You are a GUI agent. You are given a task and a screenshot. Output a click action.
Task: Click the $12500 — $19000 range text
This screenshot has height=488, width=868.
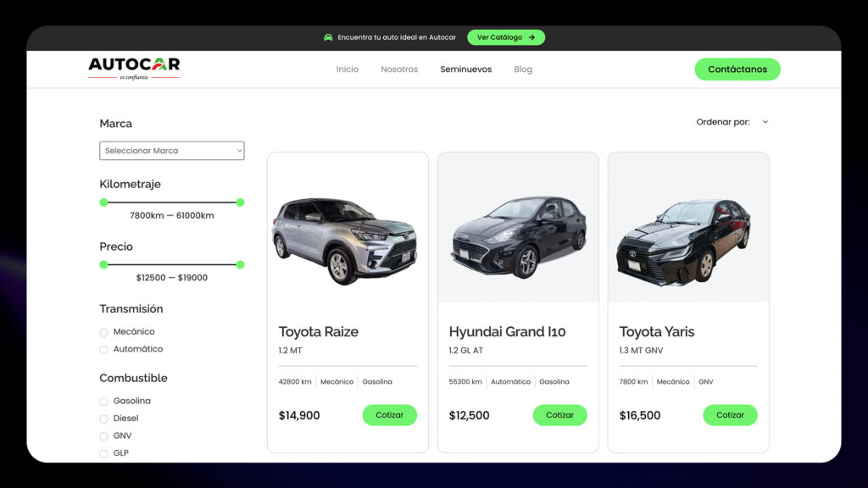coord(171,278)
